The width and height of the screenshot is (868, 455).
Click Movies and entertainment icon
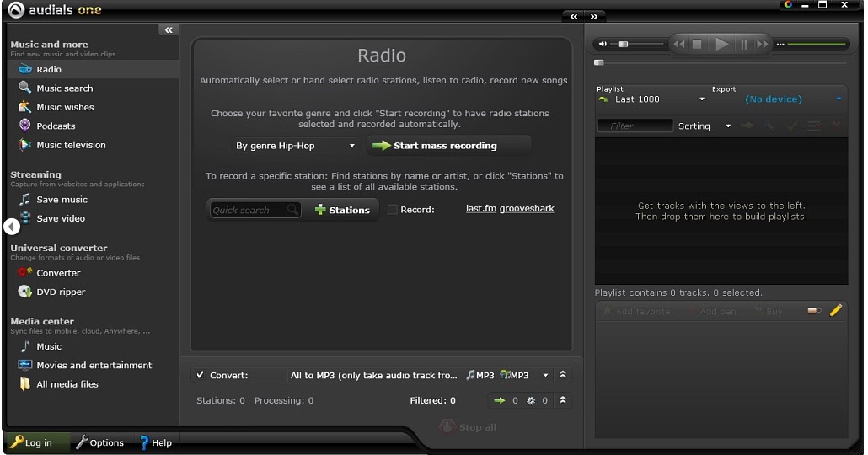coord(25,365)
